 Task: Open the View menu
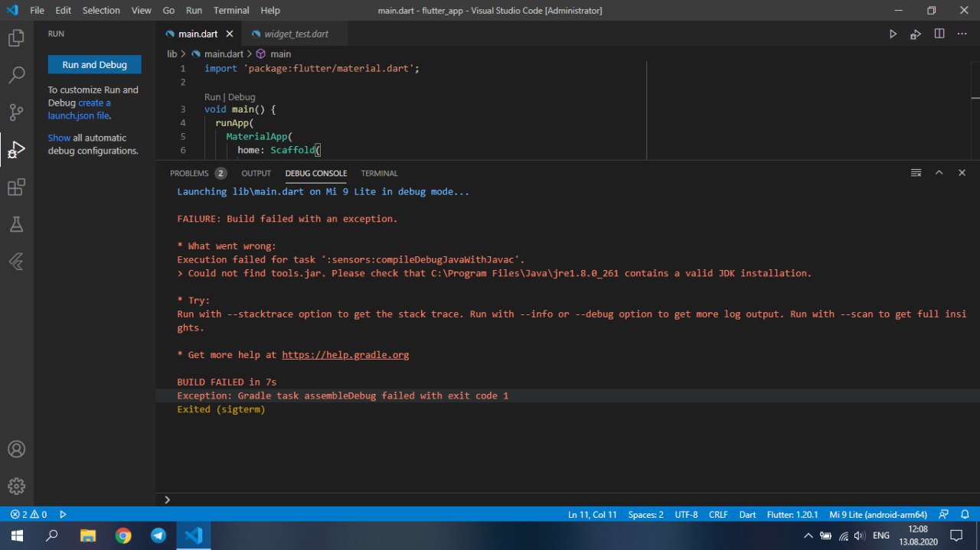pos(141,11)
